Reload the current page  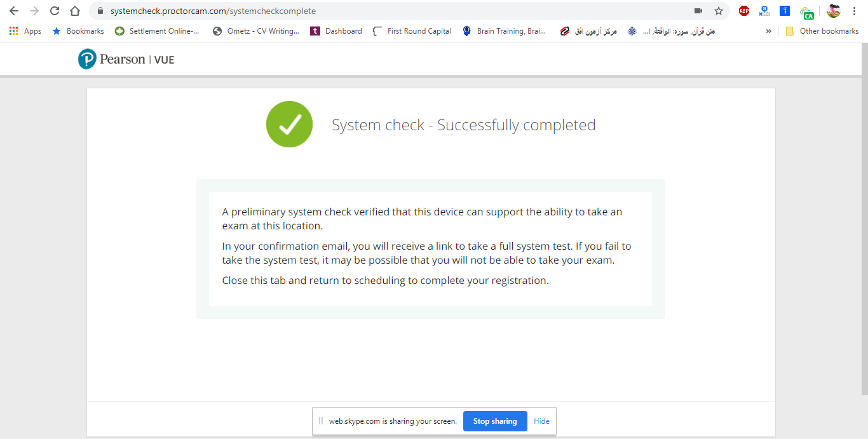tap(55, 11)
